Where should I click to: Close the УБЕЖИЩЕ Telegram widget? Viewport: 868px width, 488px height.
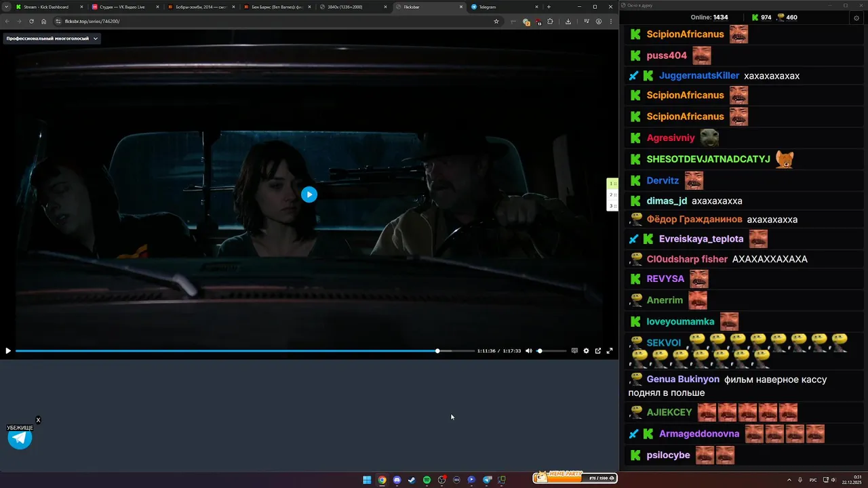(38, 420)
